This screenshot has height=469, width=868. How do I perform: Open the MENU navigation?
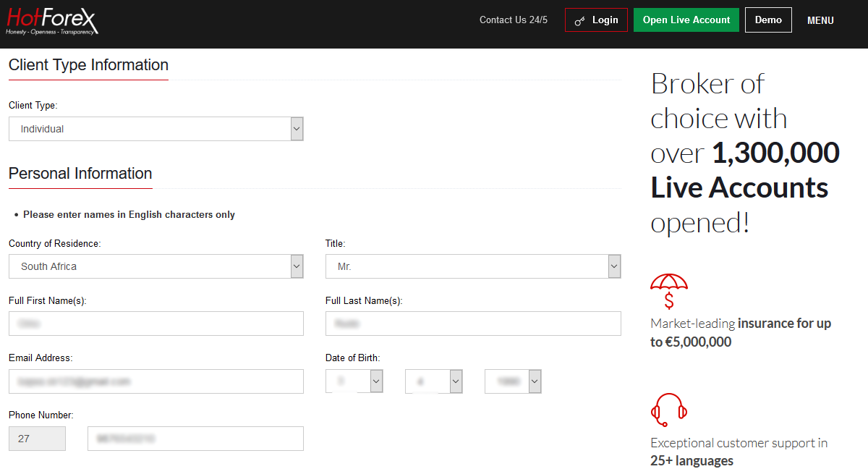click(x=820, y=21)
